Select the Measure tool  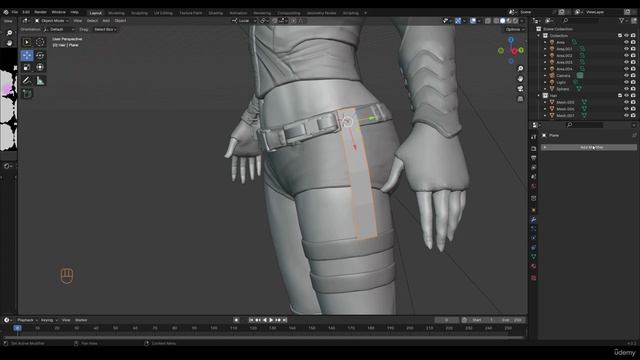coord(40,81)
